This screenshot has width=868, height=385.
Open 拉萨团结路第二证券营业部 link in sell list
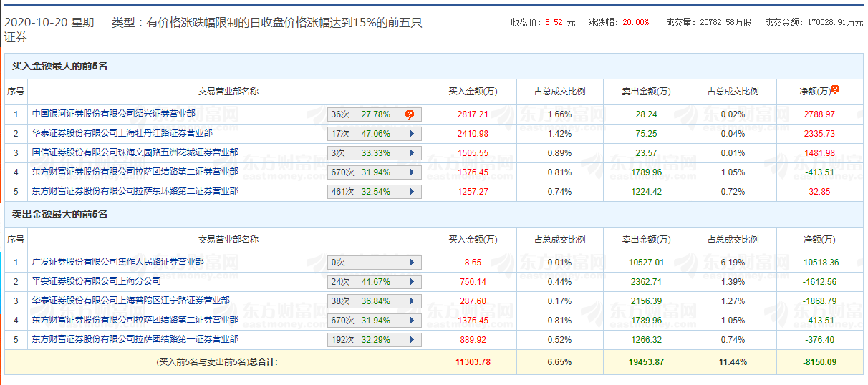tap(135, 320)
